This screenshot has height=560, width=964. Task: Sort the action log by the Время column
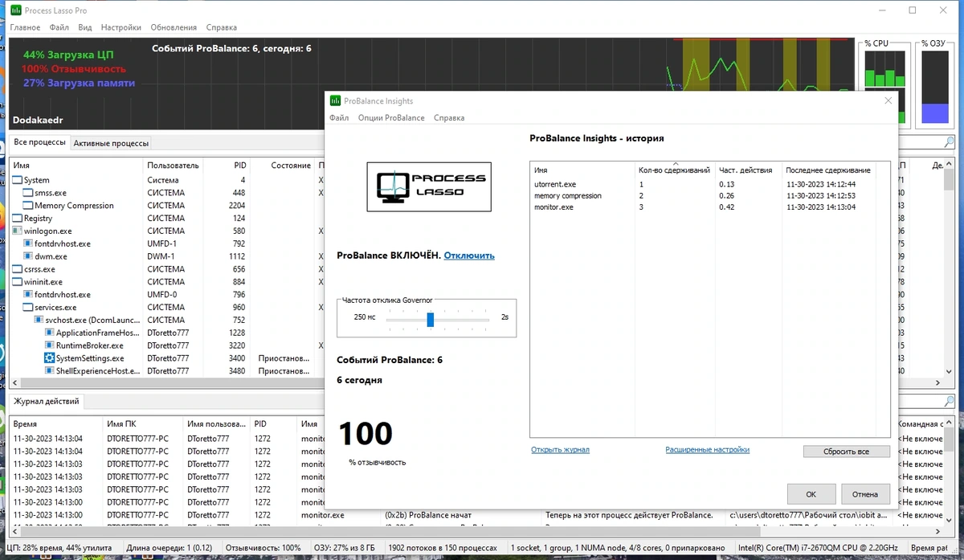pyautogui.click(x=57, y=423)
